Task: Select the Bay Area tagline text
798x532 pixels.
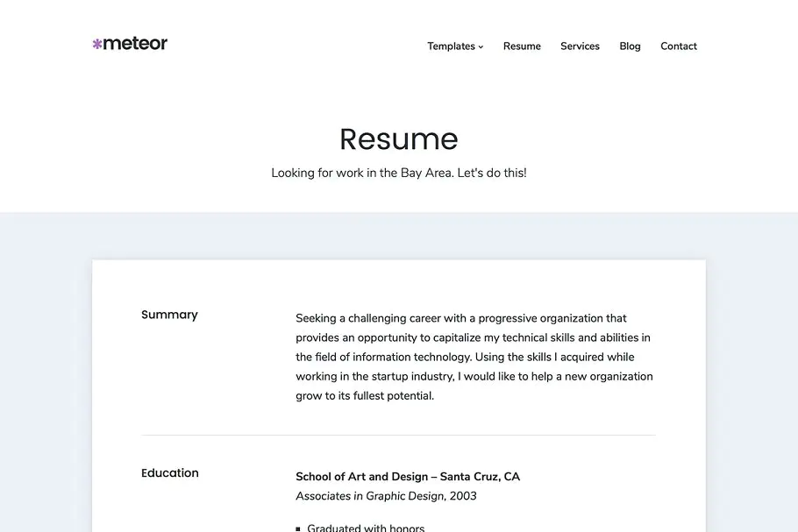Action: coord(398,173)
